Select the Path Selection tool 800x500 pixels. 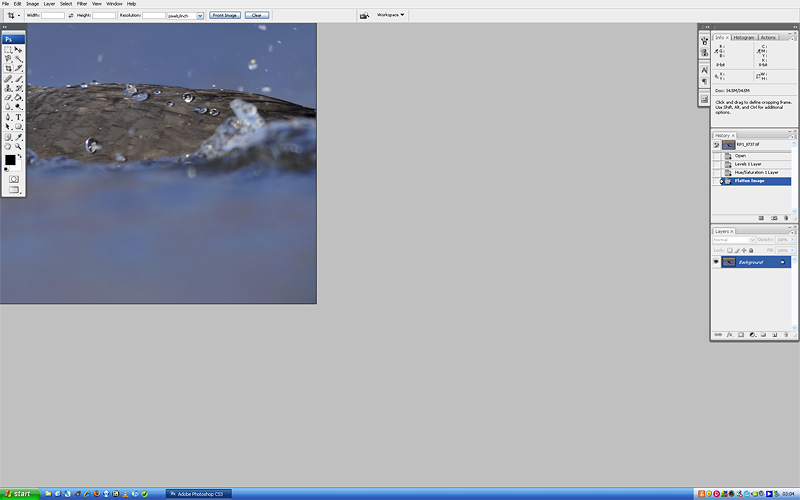[8, 127]
